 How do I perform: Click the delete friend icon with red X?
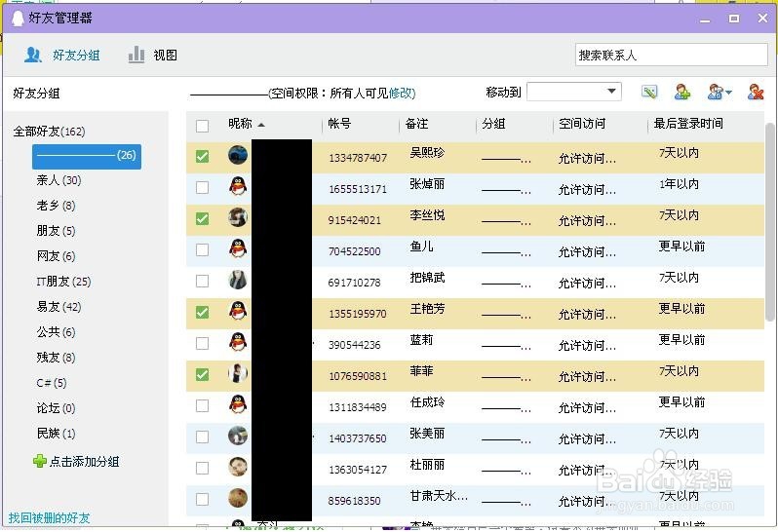[756, 92]
